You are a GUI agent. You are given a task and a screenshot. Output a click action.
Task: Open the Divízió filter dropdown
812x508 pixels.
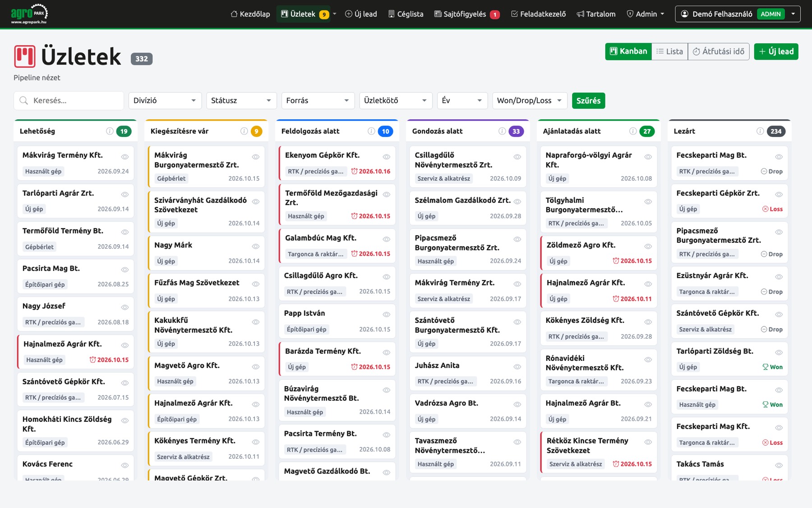tap(165, 100)
